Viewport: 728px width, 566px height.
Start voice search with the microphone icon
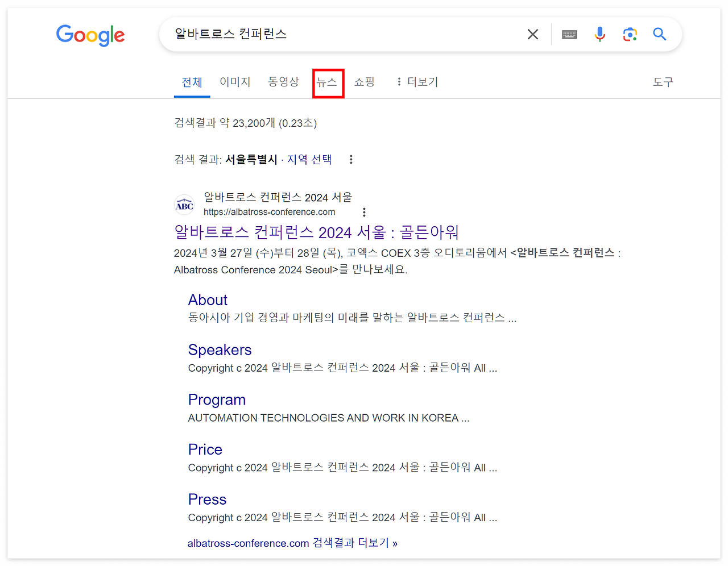point(599,35)
